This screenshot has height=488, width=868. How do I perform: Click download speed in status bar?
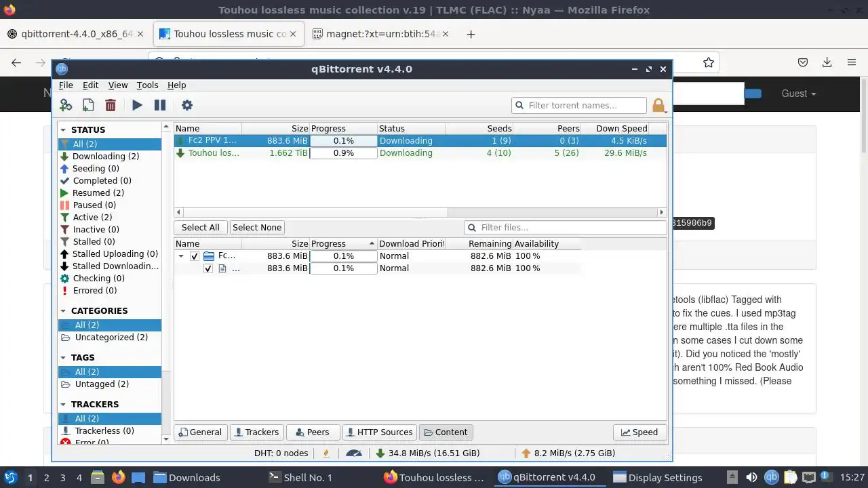427,453
